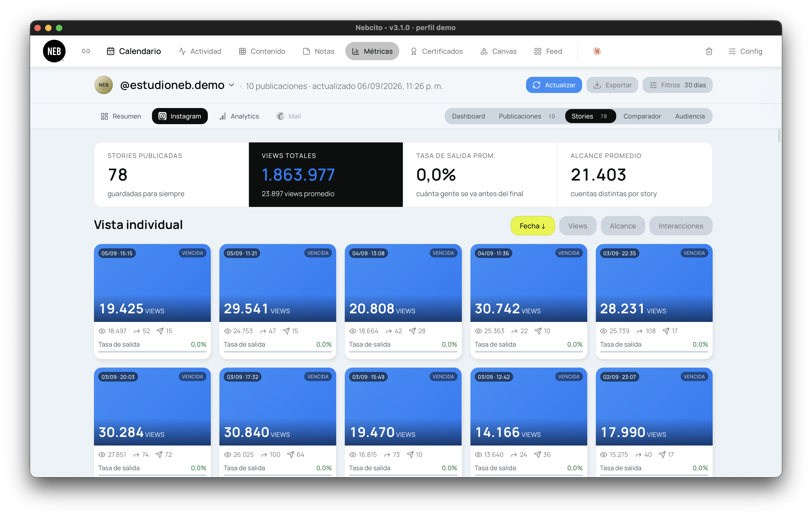Open the Certificados section
This screenshot has width=812, height=517.
[x=436, y=51]
